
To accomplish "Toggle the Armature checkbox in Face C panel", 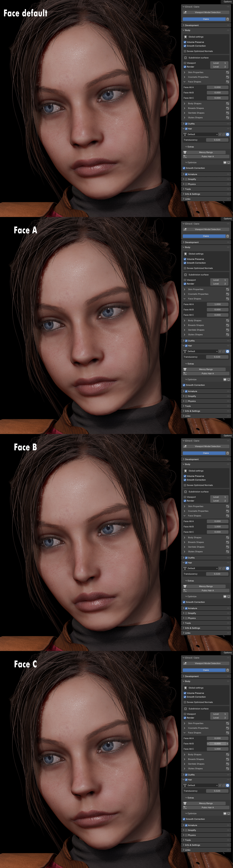I will (x=186, y=825).
